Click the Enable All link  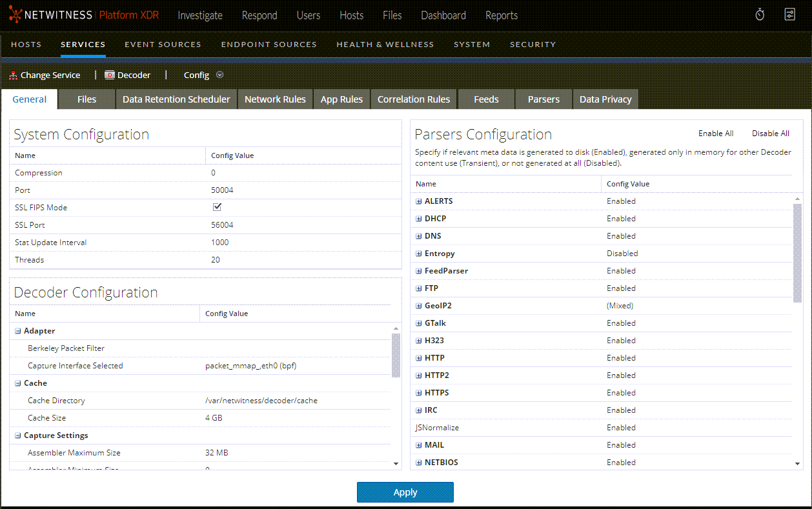click(x=715, y=133)
